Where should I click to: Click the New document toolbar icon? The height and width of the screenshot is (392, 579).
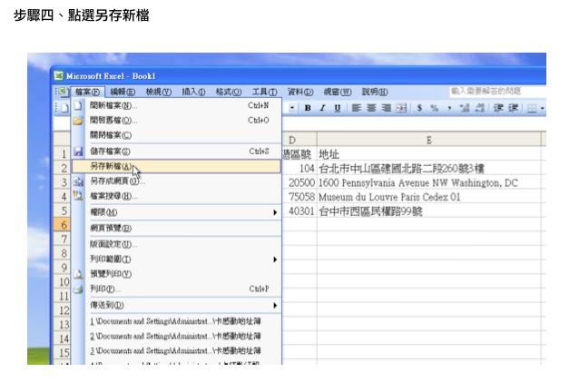(x=65, y=108)
